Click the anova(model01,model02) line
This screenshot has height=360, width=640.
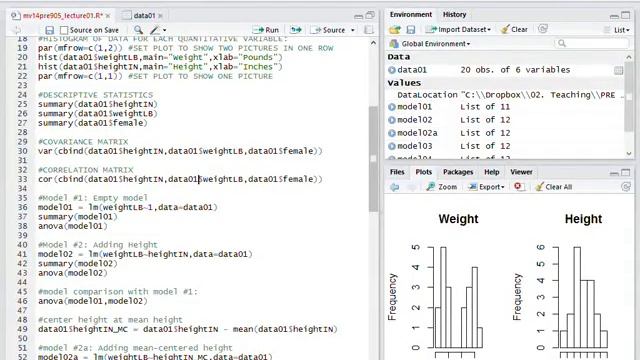pos(93,301)
